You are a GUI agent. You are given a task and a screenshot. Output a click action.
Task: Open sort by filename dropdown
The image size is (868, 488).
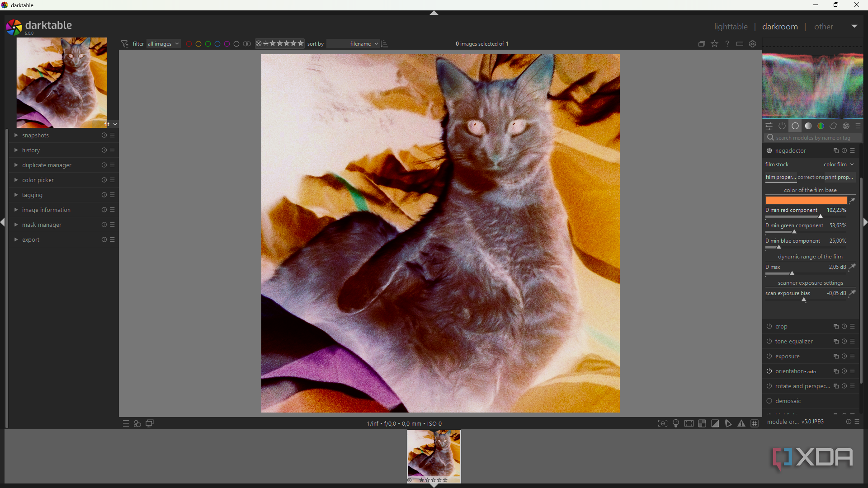(353, 44)
